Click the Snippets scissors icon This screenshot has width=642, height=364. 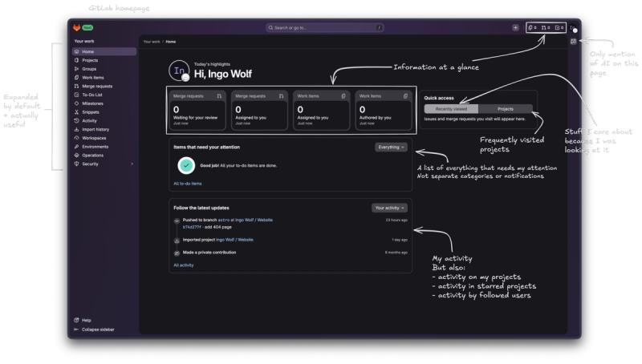tap(76, 112)
